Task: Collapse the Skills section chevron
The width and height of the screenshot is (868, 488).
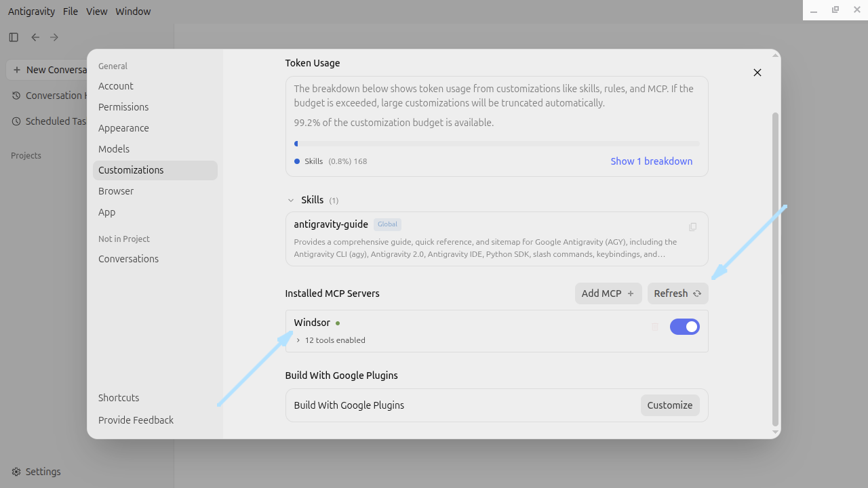Action: tap(291, 200)
